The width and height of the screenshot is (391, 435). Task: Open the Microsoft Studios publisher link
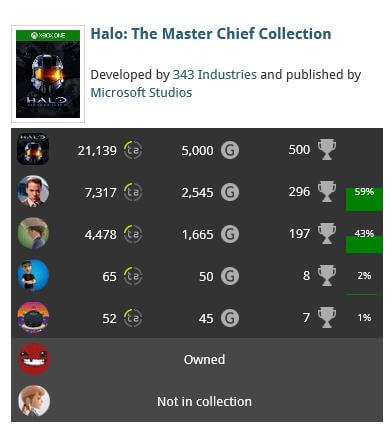coord(141,93)
